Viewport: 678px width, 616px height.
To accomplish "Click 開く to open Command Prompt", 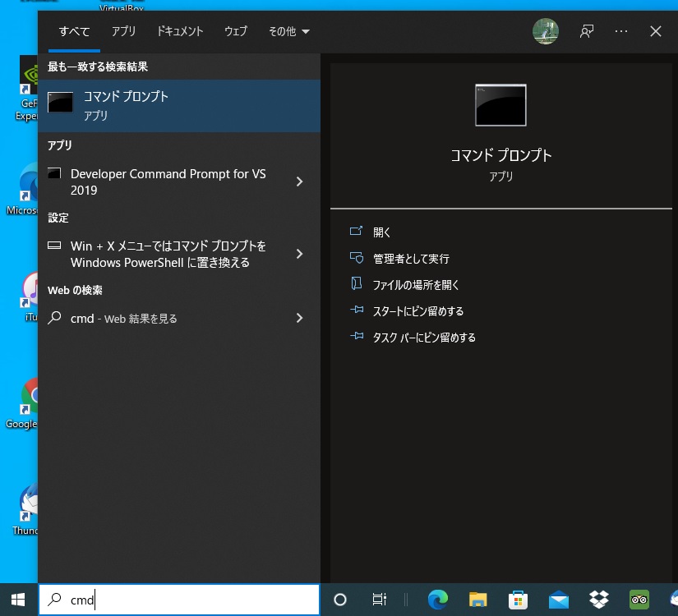I will pyautogui.click(x=382, y=232).
